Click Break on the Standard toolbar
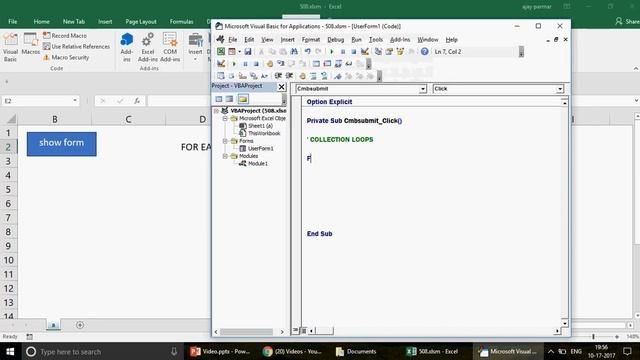640x360 pixels. pos(343,51)
